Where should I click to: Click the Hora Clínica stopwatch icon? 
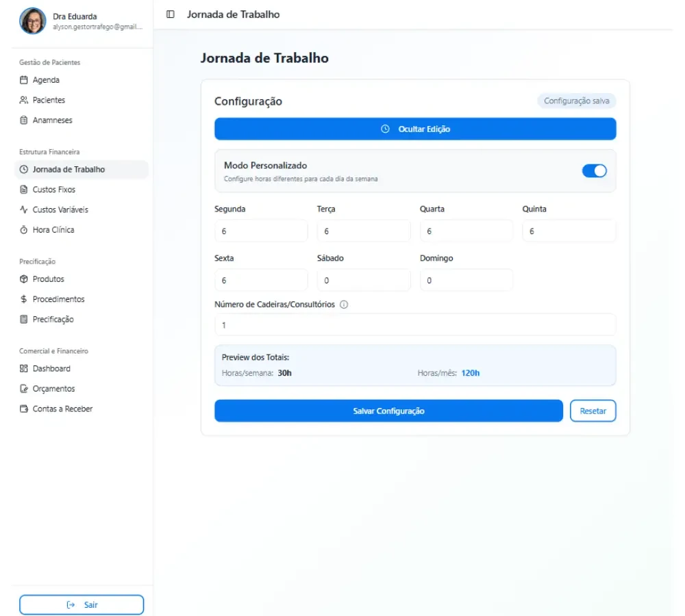click(x=23, y=230)
